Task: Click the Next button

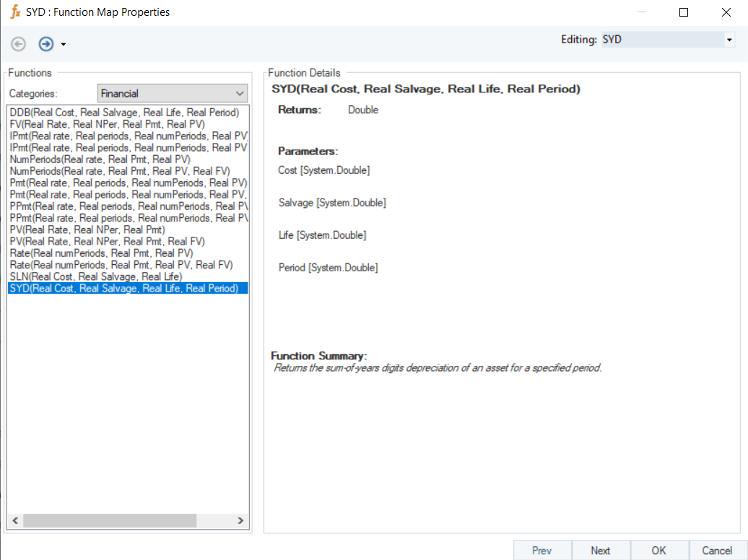Action: (x=601, y=551)
